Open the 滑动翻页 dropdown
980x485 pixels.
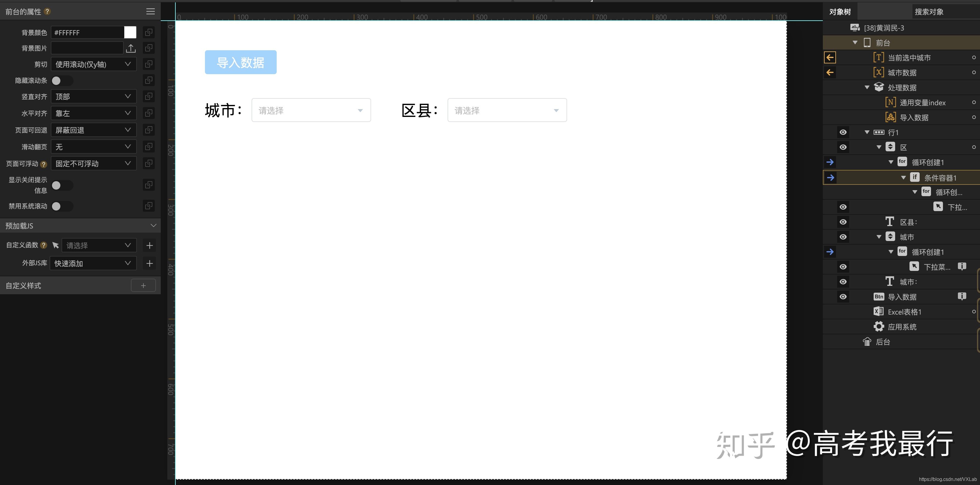pos(94,147)
